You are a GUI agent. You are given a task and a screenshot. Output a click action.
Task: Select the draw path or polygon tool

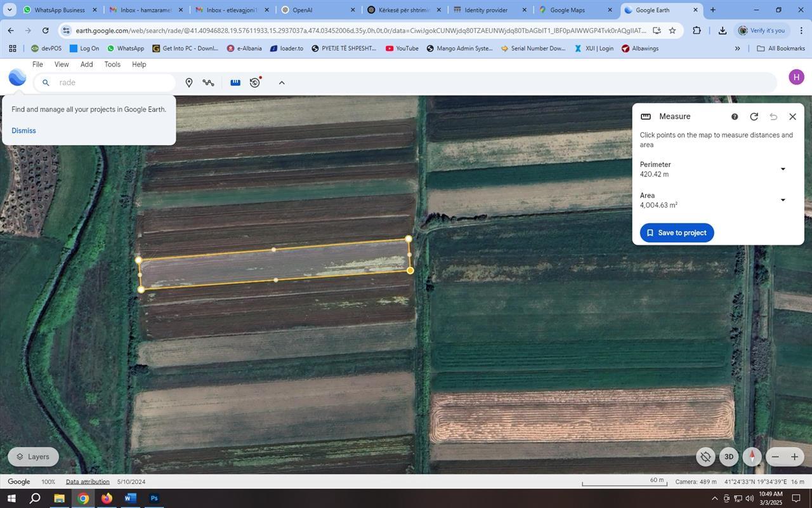point(208,83)
